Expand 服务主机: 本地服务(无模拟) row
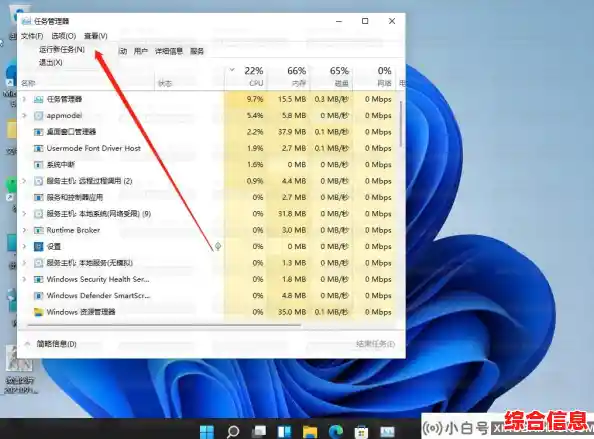The height and width of the screenshot is (439, 594). click(x=24, y=263)
